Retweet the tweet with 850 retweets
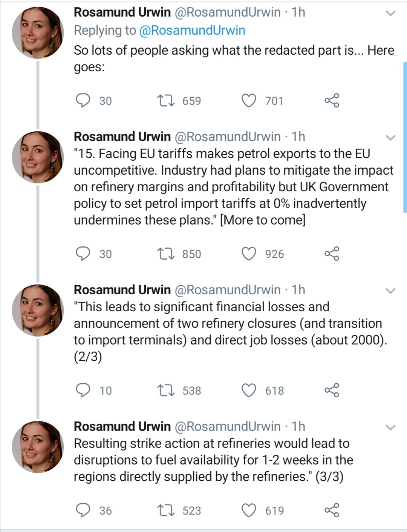The image size is (407, 532). click(166, 254)
